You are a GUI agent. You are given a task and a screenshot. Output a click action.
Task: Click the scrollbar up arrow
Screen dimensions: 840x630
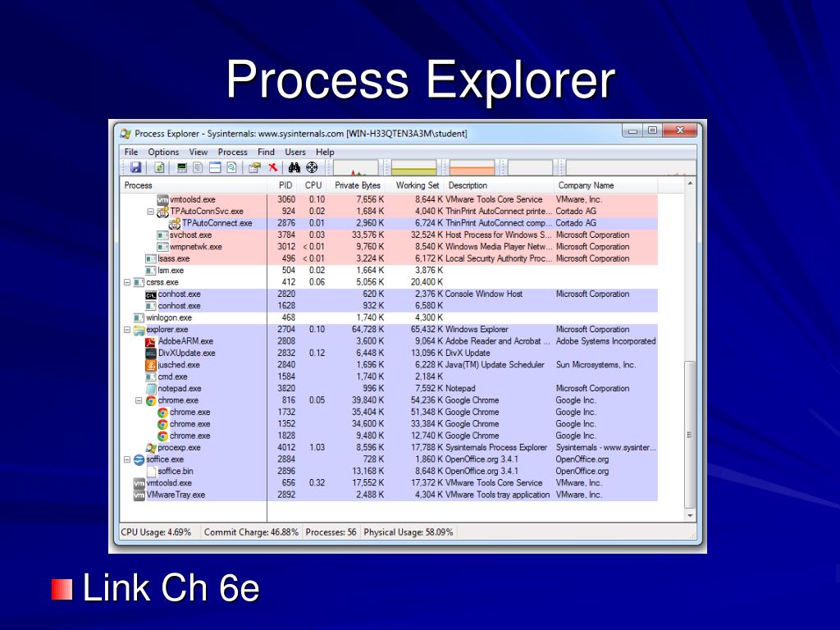pyautogui.click(x=690, y=184)
